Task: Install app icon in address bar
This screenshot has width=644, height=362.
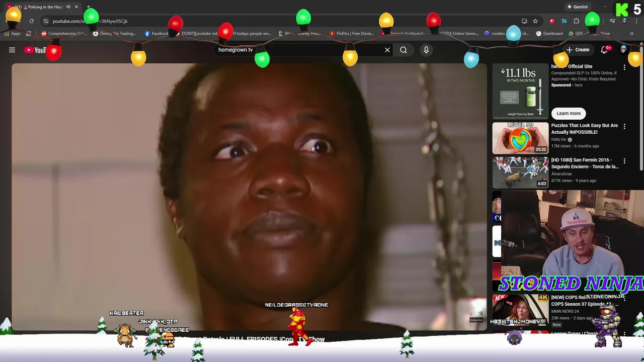Action: [524, 21]
